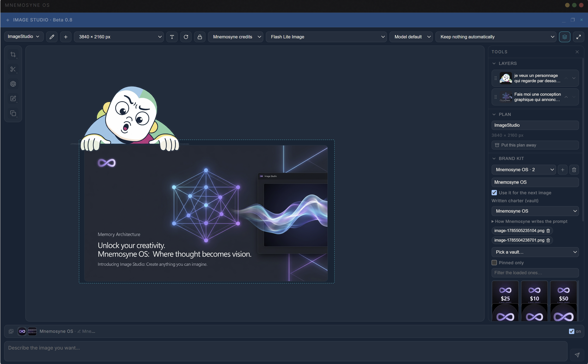Viewport: 588px width, 364px height.
Task: Click the 'Unlock your creativity.' poster on canvas
Action: 206,213
